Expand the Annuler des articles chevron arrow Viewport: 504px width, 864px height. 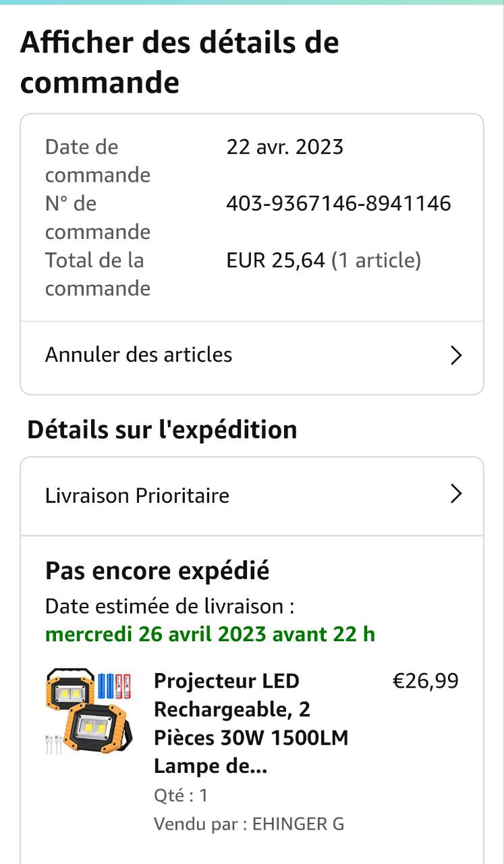coord(456,356)
